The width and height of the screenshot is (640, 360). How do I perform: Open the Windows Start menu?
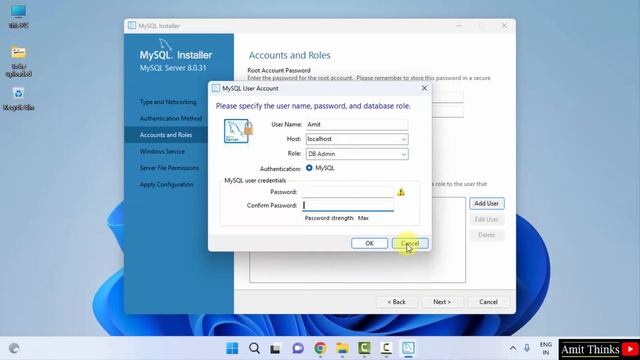pos(232,348)
